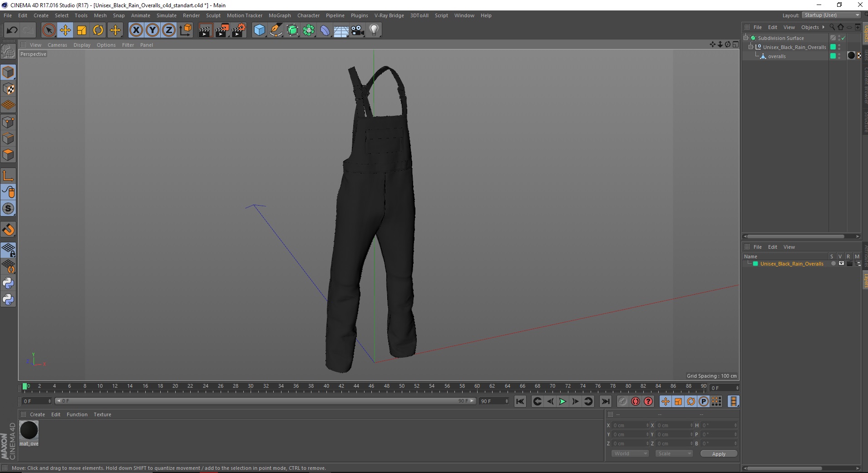Toggle View visibility for Unisex_Black_Rain_Overalls layer
Screen dimensions: 868x473
click(841, 264)
